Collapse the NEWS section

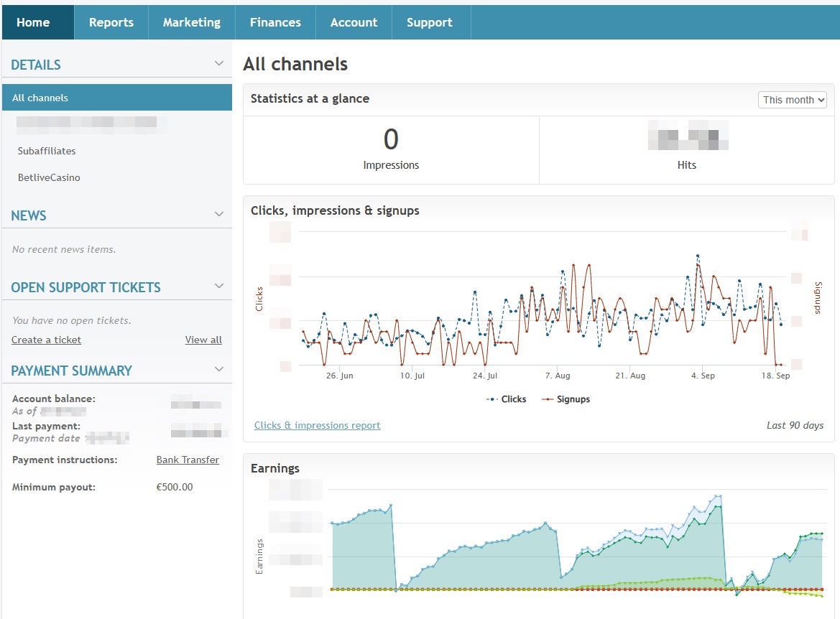[x=219, y=213]
